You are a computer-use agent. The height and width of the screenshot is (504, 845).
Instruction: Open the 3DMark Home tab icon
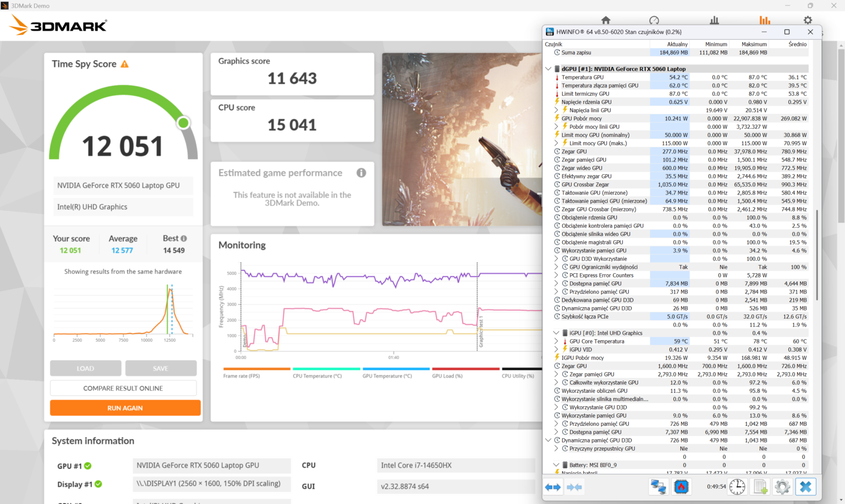coord(606,20)
